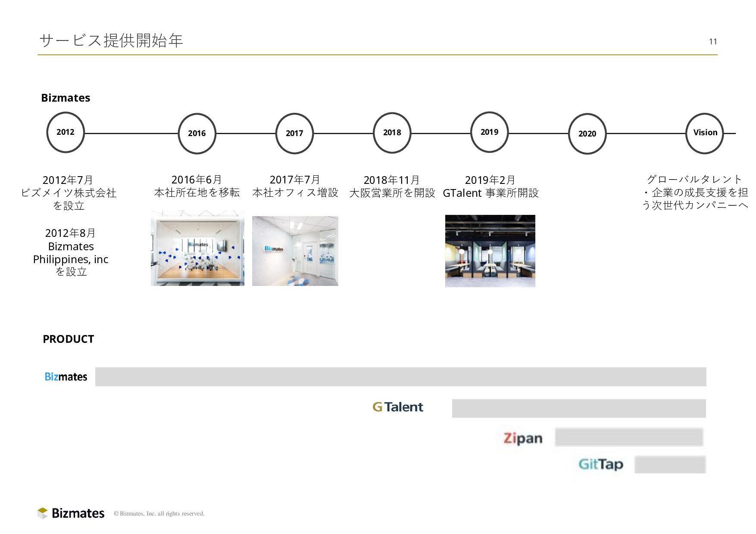Click the text 2017年7月
The height and width of the screenshot is (534, 756).
pyautogui.click(x=295, y=179)
